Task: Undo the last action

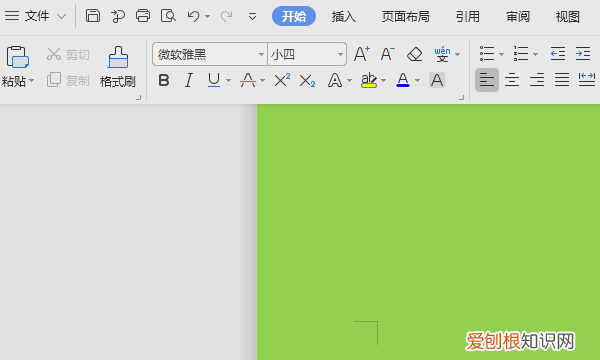Action: coord(194,16)
